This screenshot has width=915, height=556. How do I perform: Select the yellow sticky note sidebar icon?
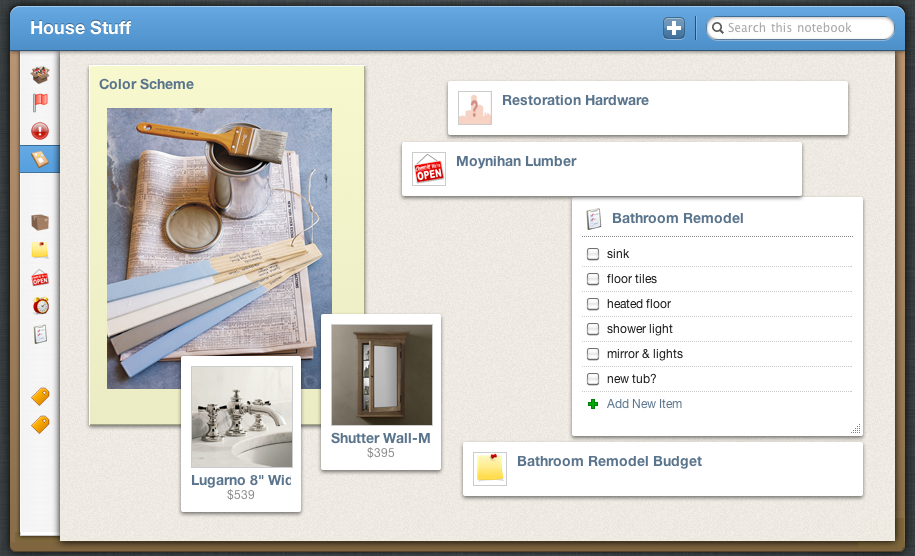click(x=40, y=250)
